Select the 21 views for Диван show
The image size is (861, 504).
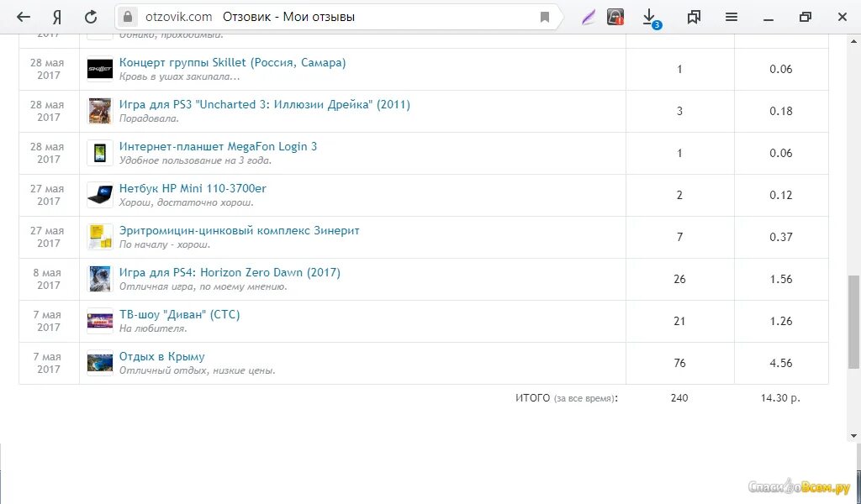click(679, 321)
